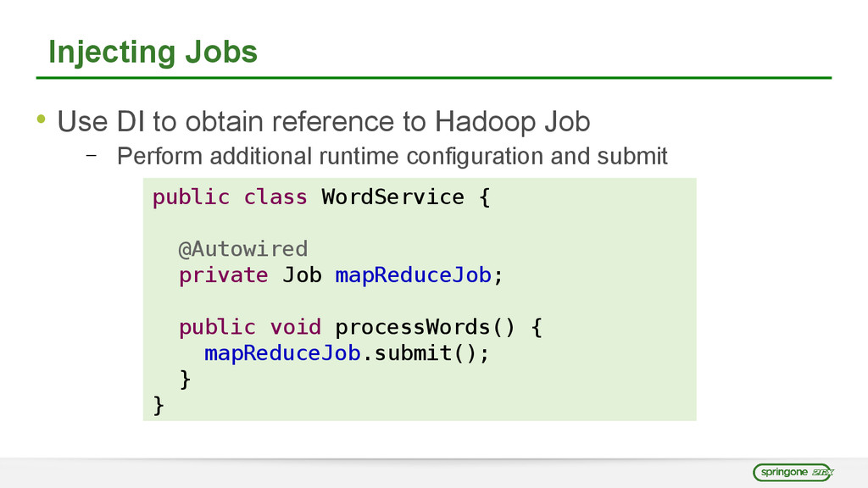Select the "Perform additional runtime configuration" sub-bullet
The height and width of the screenshot is (488, 868).
point(392,157)
